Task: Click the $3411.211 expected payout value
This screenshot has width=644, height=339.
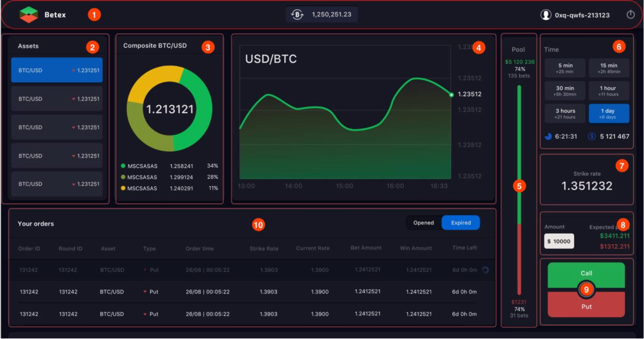Action: click(614, 236)
